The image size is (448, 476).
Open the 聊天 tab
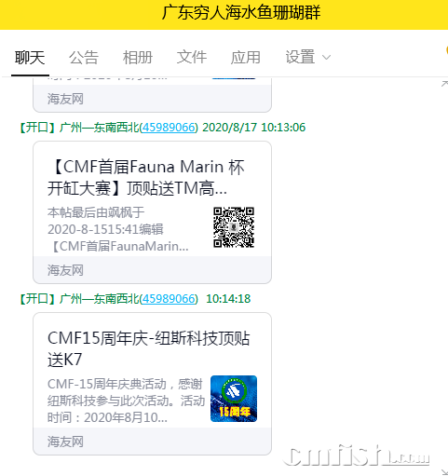[x=30, y=58]
